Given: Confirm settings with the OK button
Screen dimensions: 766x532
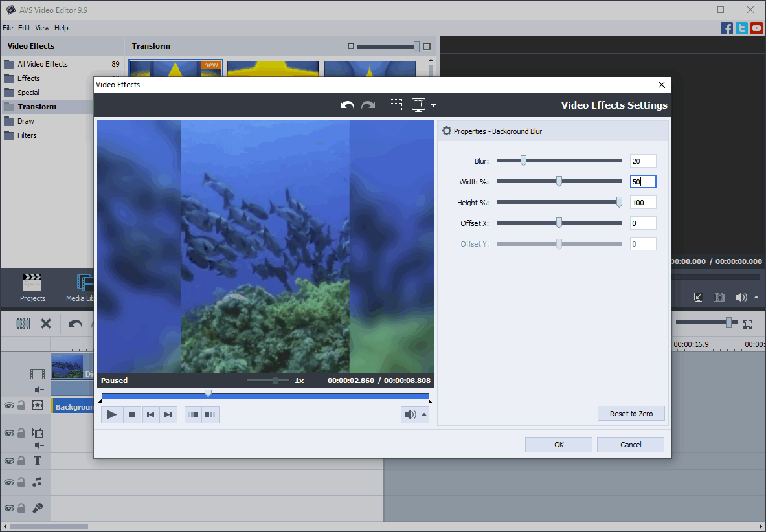Looking at the screenshot, I should click(558, 444).
